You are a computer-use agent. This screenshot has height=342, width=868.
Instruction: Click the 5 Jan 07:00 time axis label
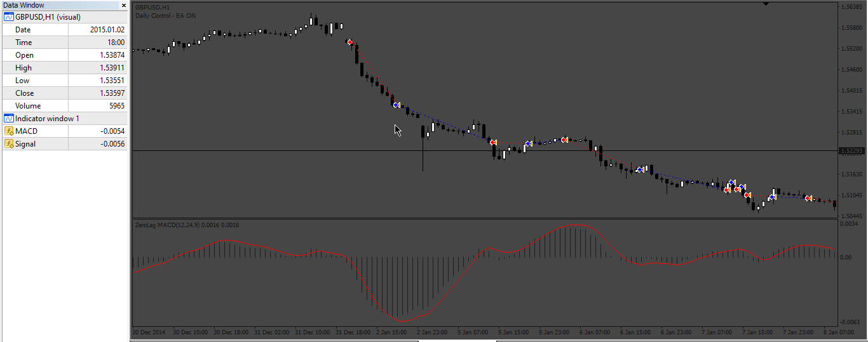473,332
